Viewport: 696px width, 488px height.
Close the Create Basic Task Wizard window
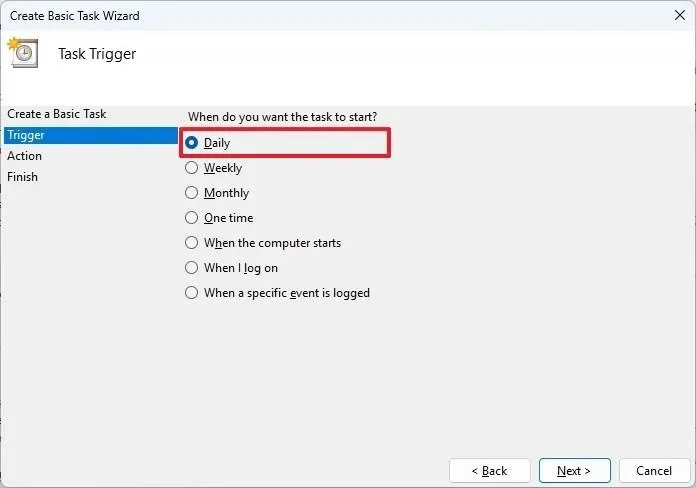(679, 16)
